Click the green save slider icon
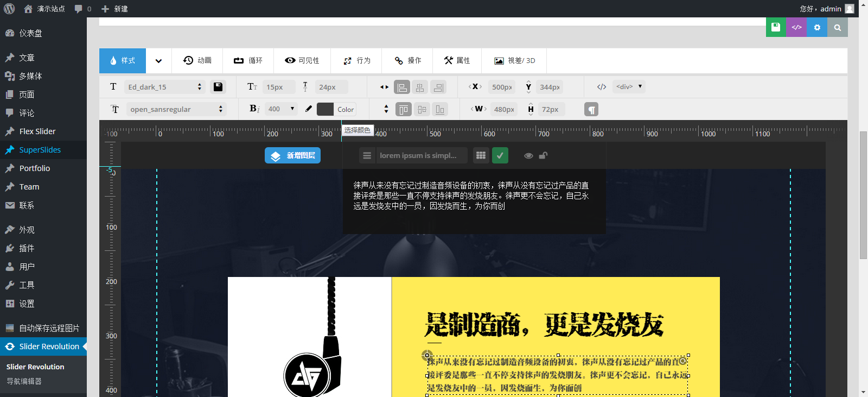This screenshot has height=397, width=868. [776, 27]
